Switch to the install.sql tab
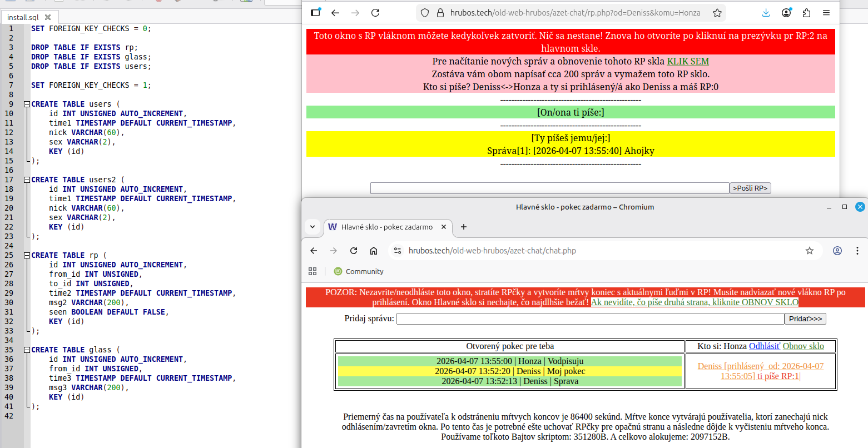 pos(23,17)
